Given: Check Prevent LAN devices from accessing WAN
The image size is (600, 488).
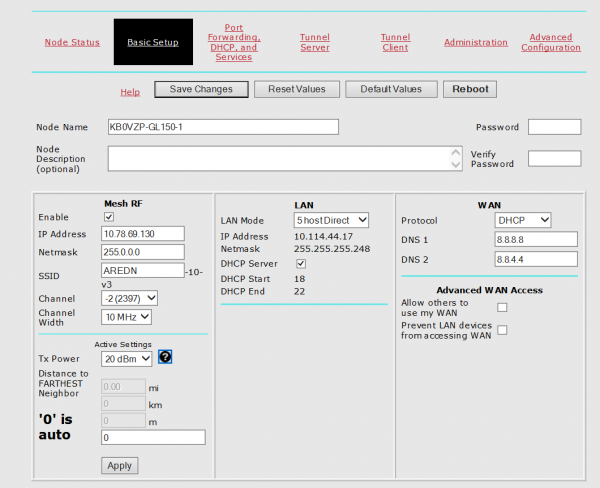Looking at the screenshot, I should (x=502, y=330).
